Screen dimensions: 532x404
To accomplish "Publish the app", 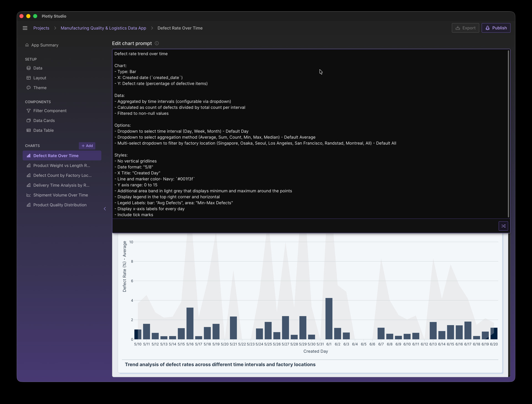I will tap(496, 28).
